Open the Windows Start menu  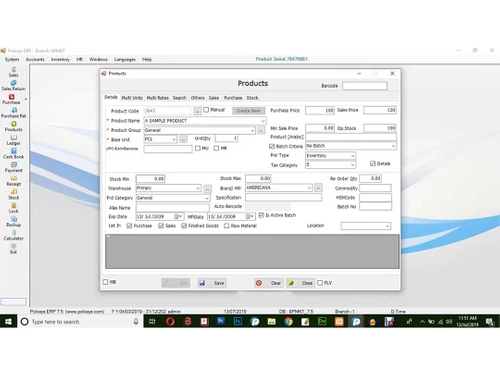click(x=8, y=322)
